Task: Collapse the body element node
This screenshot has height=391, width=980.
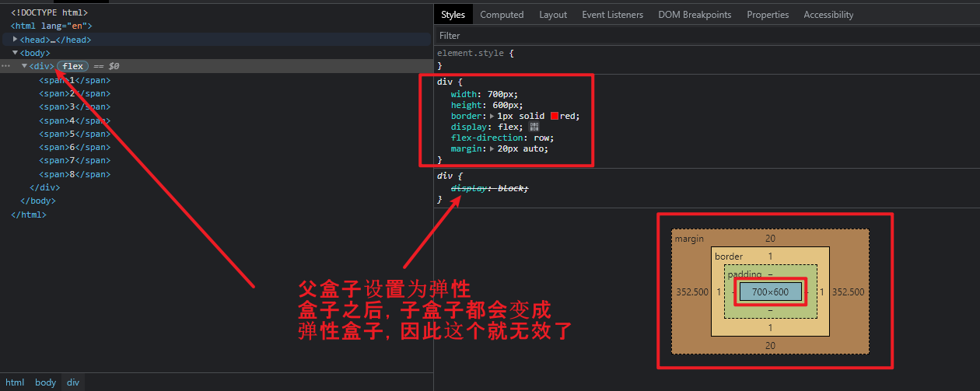Action: 16,53
